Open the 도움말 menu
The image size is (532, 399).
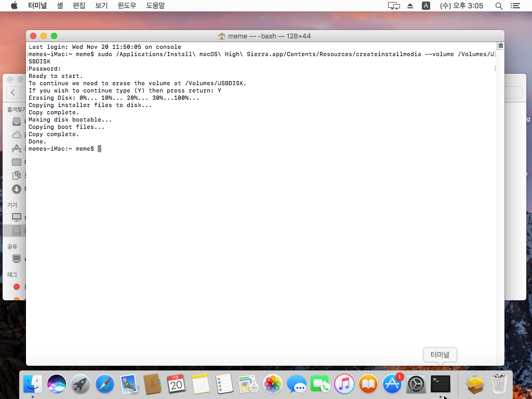pos(155,6)
